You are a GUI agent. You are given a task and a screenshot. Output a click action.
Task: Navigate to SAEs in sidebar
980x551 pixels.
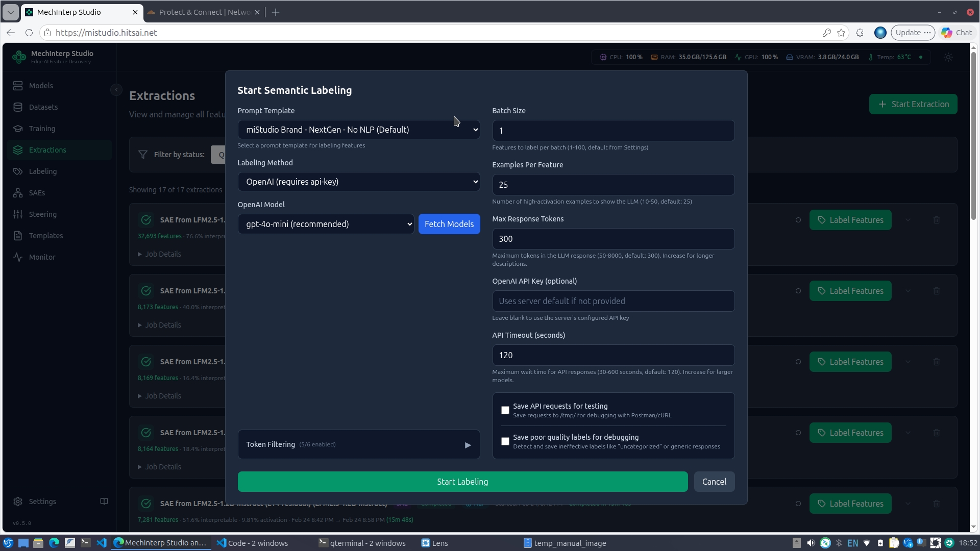point(60,193)
